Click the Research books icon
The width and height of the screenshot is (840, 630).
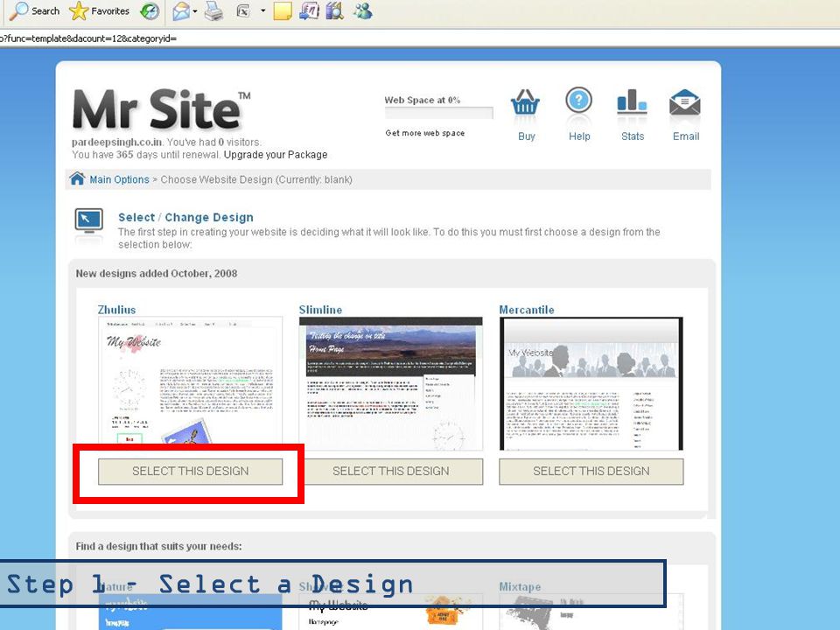click(x=335, y=10)
